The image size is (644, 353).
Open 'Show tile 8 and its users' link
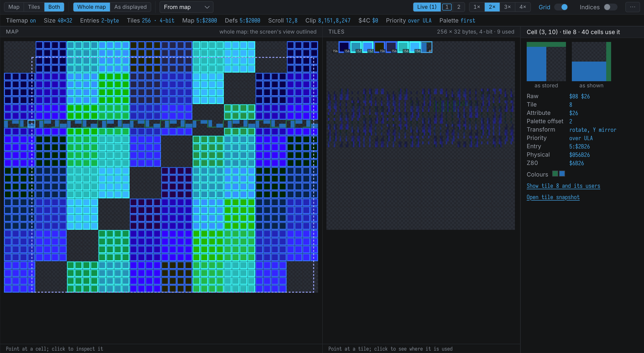pos(563,186)
